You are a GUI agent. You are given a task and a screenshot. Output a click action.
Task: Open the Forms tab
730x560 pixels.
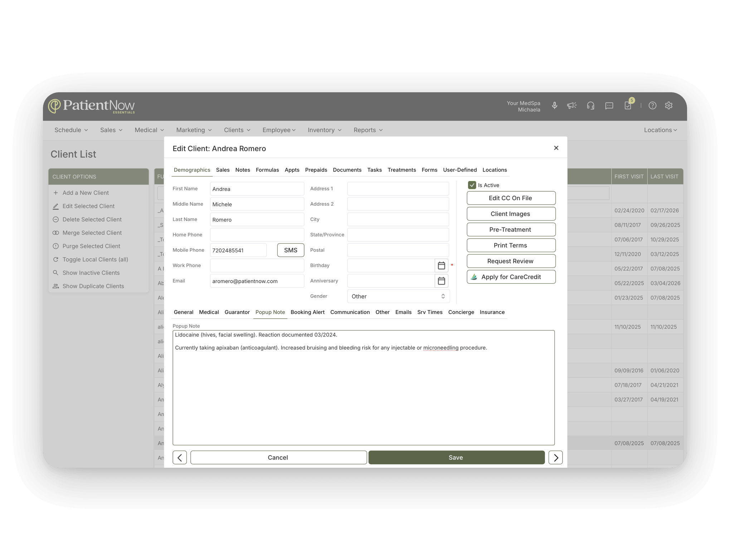pos(429,170)
